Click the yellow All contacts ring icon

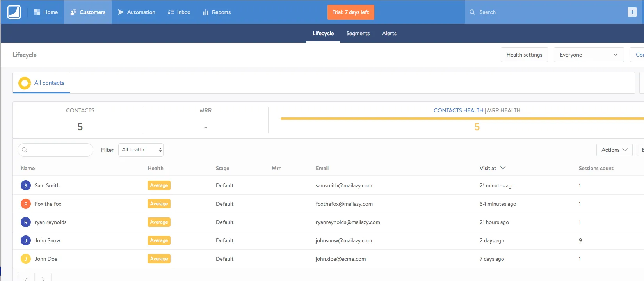pyautogui.click(x=25, y=83)
